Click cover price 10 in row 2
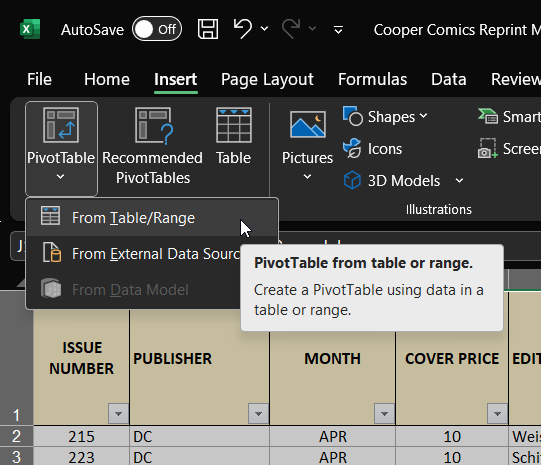This screenshot has height=465, width=541. [x=452, y=436]
